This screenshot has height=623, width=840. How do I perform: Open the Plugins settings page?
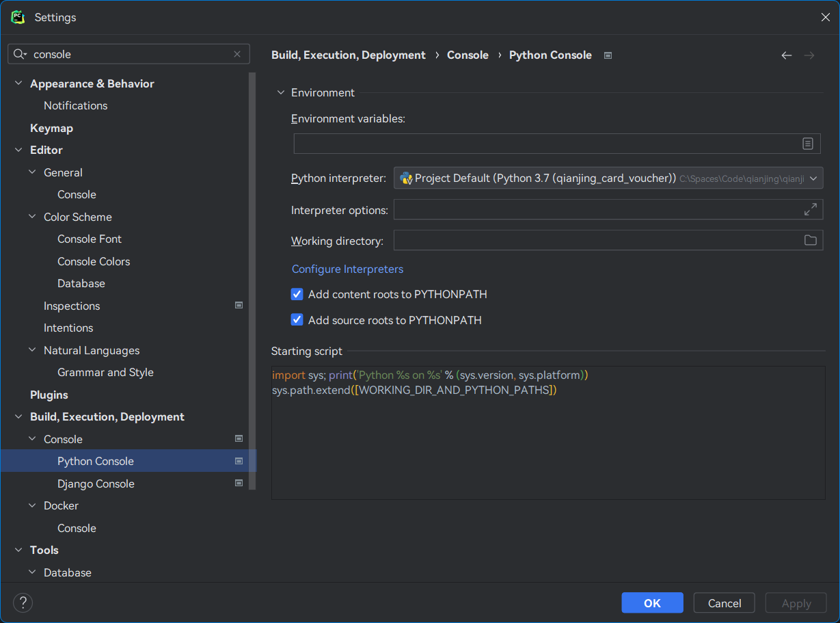coord(49,395)
